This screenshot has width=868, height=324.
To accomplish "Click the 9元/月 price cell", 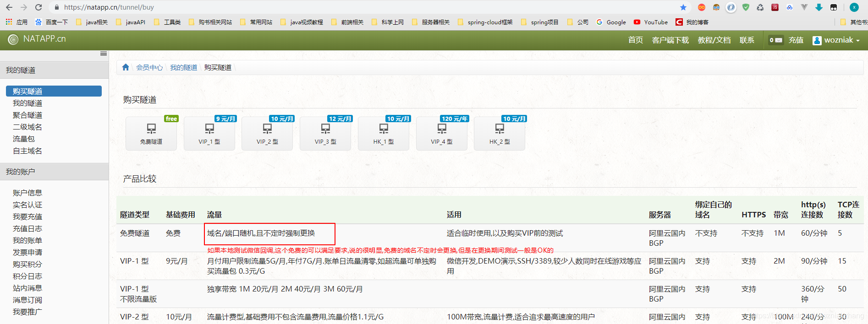I will 177,261.
